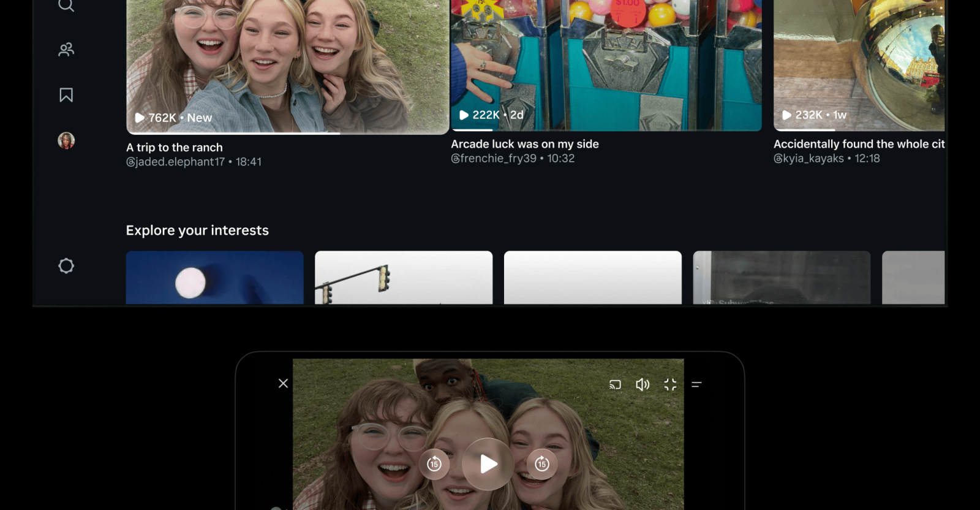Open search from the sidebar magnifier icon
The height and width of the screenshot is (510, 980).
point(66,5)
